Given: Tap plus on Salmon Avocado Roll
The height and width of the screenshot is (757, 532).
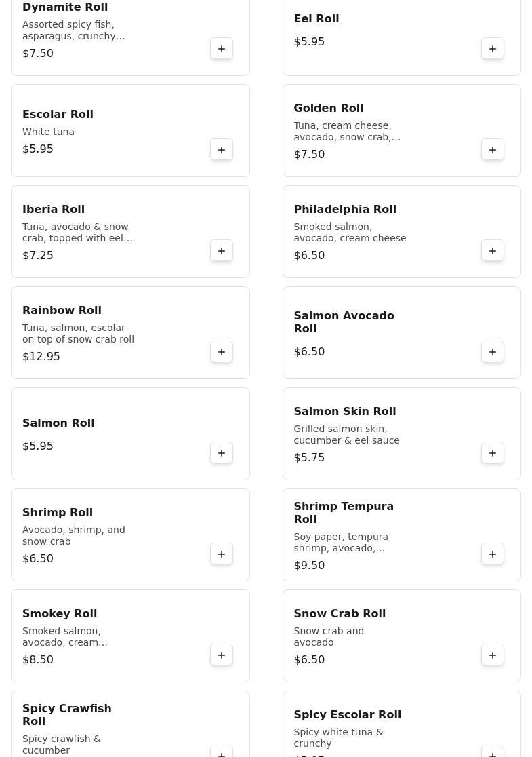Looking at the screenshot, I should 493,352.
